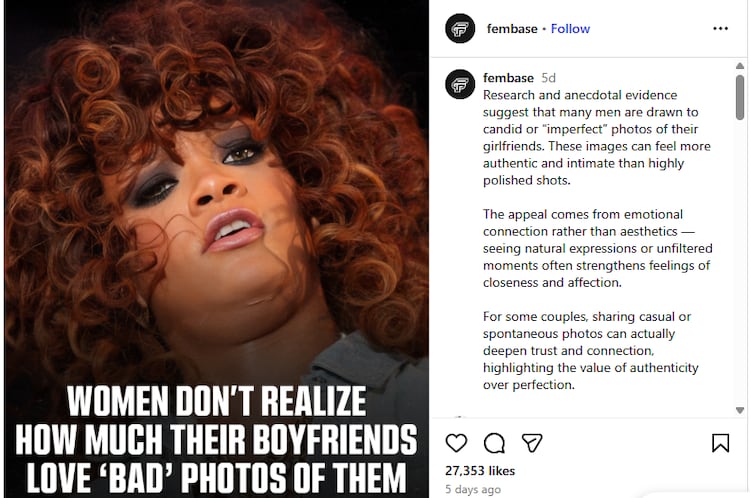Open fembase username in the header
750x498 pixels.
(x=512, y=29)
